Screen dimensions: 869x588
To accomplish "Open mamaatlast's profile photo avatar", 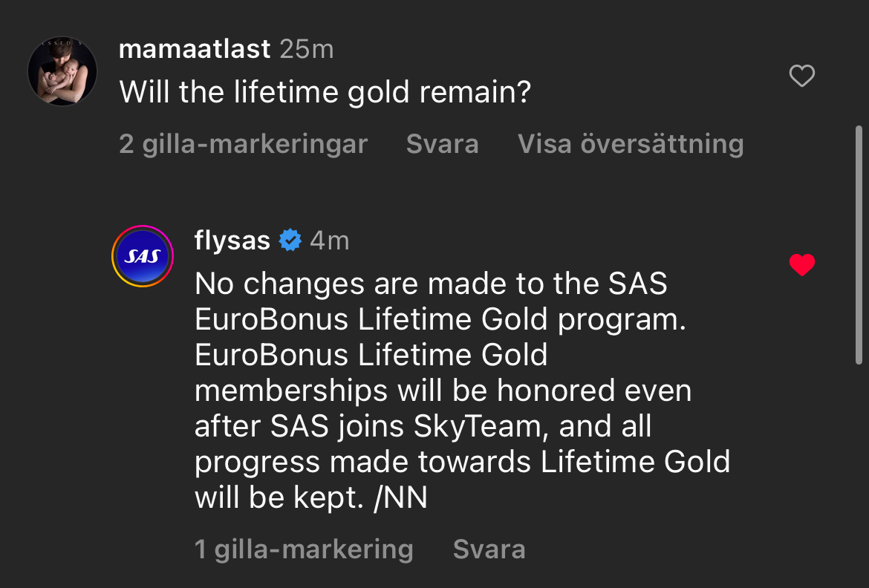I will coord(62,71).
